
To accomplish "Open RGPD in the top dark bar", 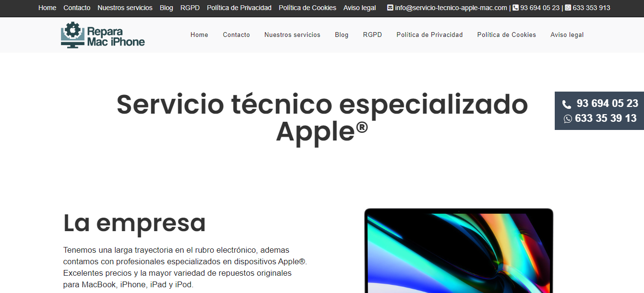I will coord(190,8).
